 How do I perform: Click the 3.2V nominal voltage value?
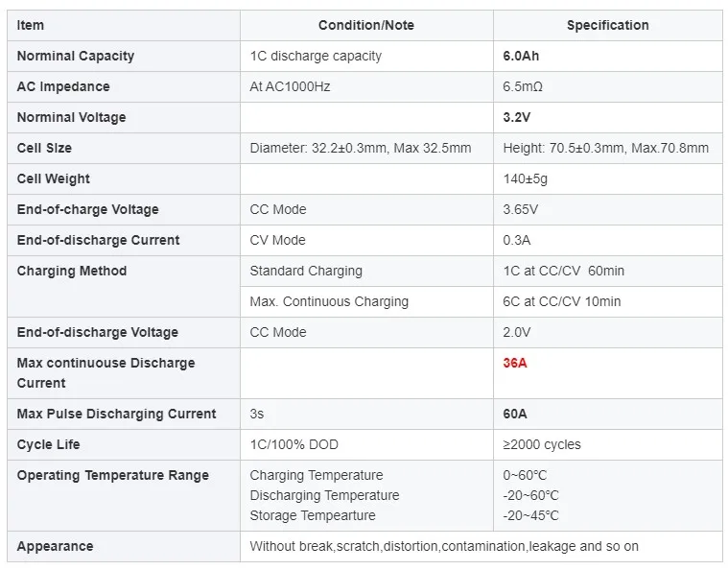[x=518, y=117]
